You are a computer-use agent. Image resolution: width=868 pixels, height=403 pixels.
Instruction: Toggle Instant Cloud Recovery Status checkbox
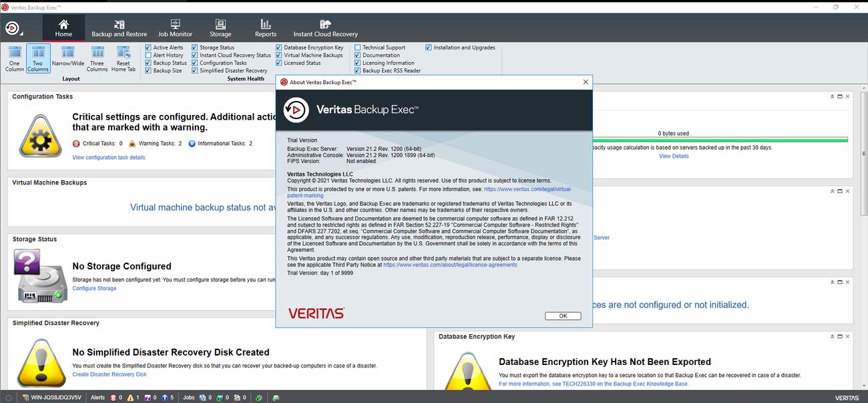195,55
